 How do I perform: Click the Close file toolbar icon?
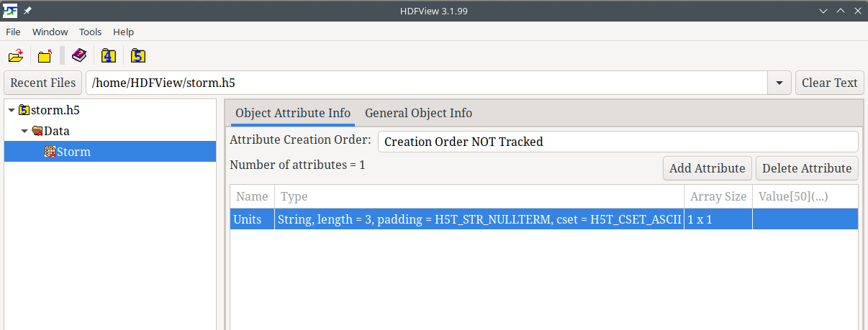coord(45,55)
